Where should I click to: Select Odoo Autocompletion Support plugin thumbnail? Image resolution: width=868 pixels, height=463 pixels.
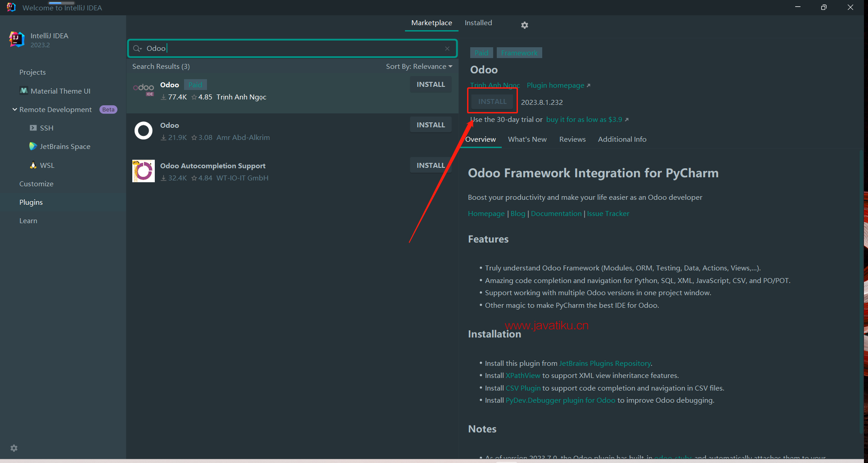[x=144, y=171]
